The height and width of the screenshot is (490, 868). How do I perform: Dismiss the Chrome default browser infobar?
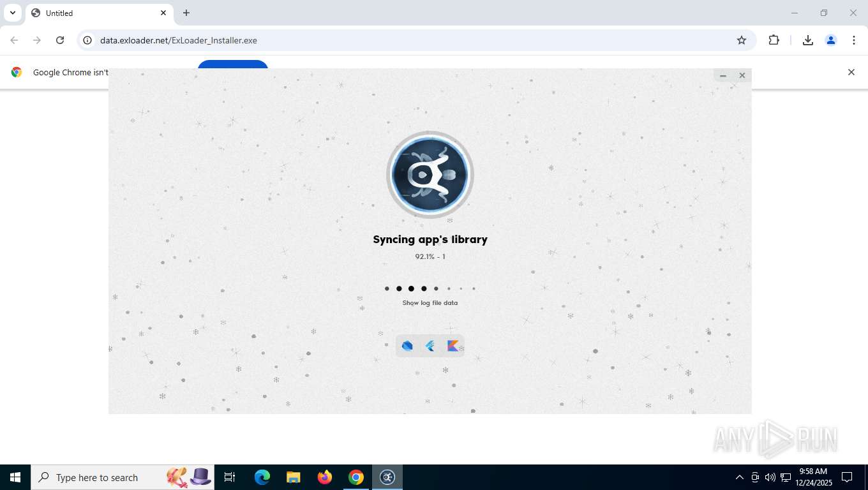[x=851, y=72]
